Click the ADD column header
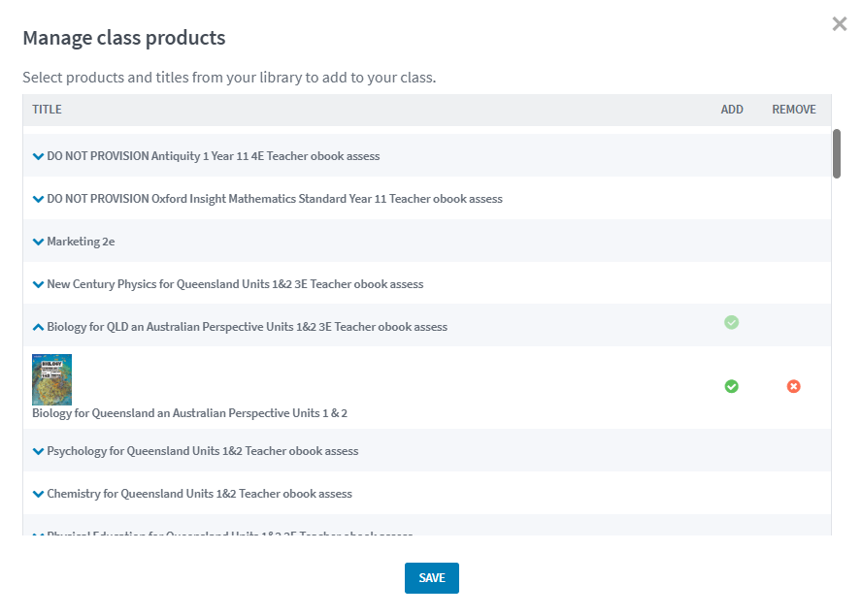 click(732, 110)
